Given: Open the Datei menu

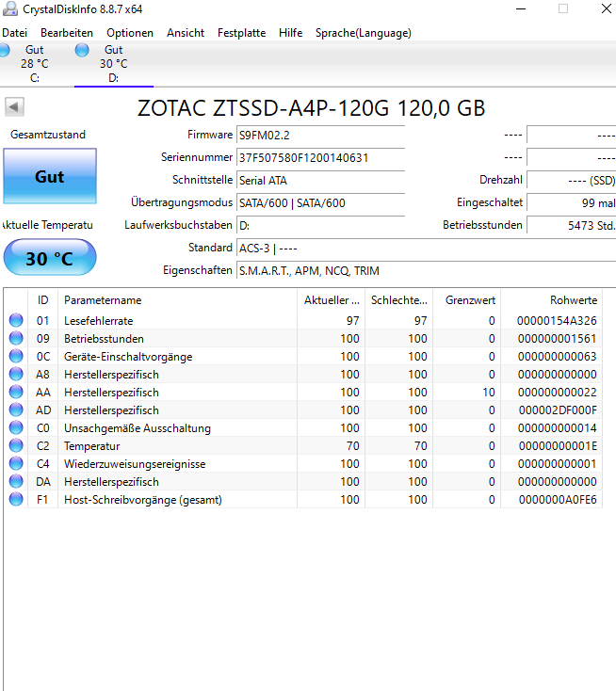Looking at the screenshot, I should (14, 33).
